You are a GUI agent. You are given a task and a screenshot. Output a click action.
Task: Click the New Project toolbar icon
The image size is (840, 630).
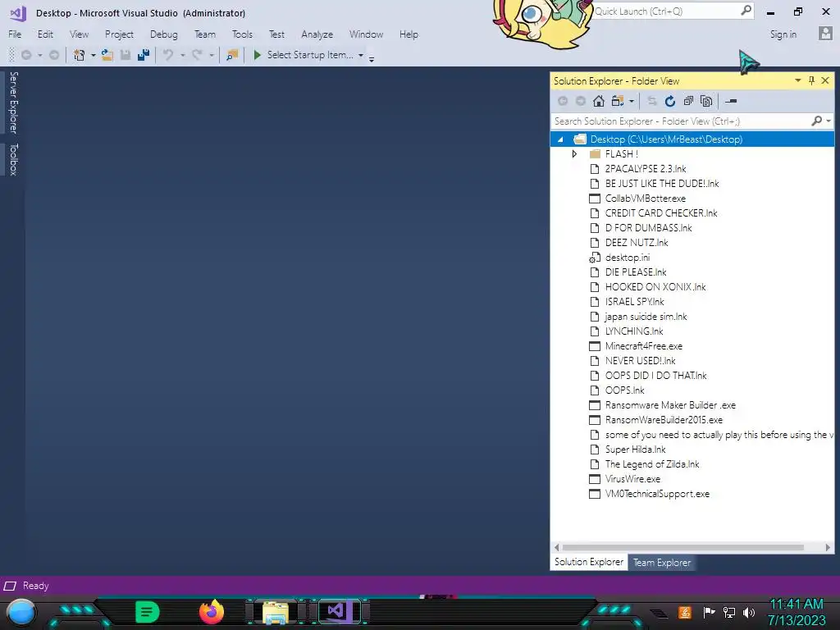point(79,55)
